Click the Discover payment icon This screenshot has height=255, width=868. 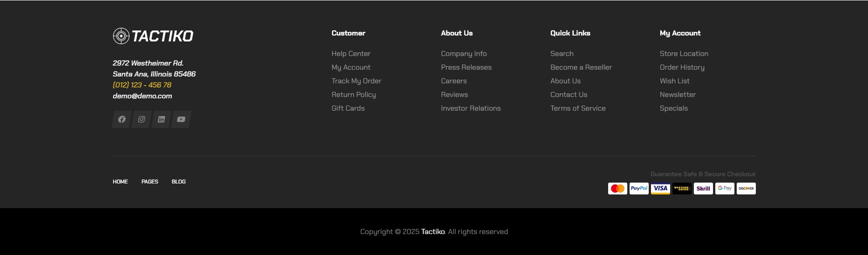pos(746,189)
